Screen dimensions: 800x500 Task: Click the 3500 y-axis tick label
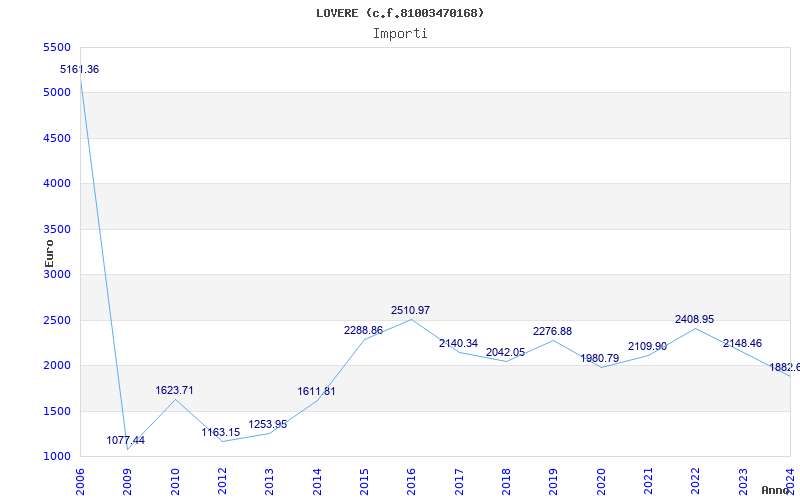pos(56,230)
